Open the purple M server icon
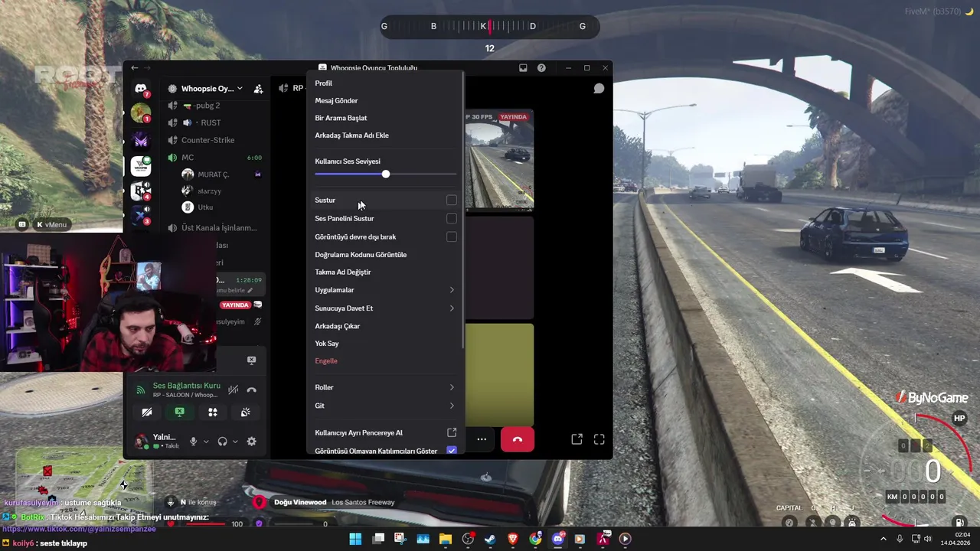This screenshot has height=551, width=980. coord(141,140)
